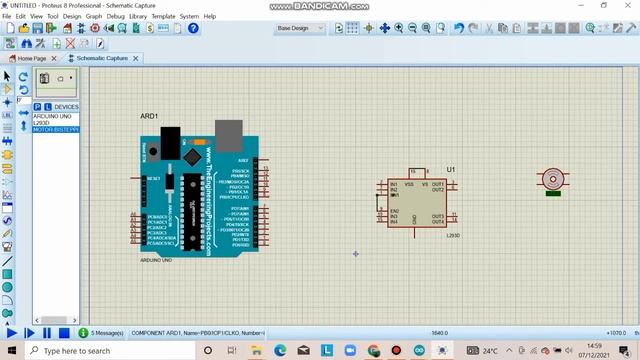Open the Template menu

[x=163, y=16]
